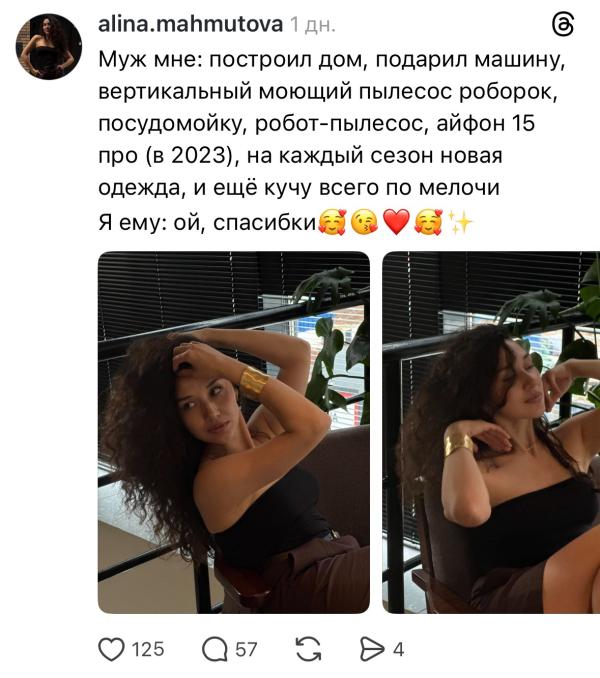Tap the Threads logo icon
Image resolution: width=600 pixels, height=678 pixels.
click(563, 25)
